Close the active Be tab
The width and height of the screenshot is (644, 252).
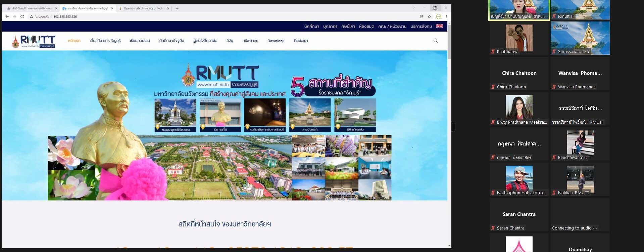[112, 8]
